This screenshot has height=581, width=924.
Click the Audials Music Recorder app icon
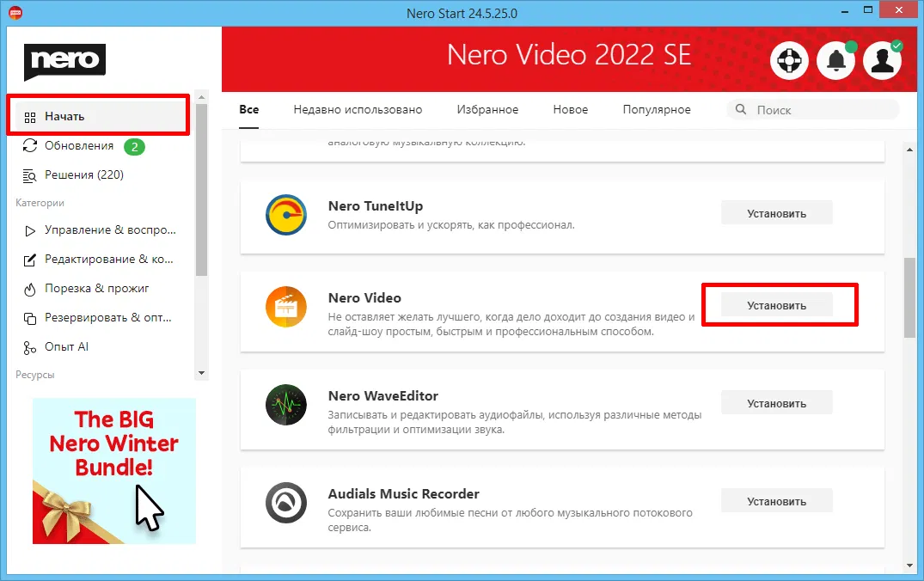pyautogui.click(x=286, y=503)
